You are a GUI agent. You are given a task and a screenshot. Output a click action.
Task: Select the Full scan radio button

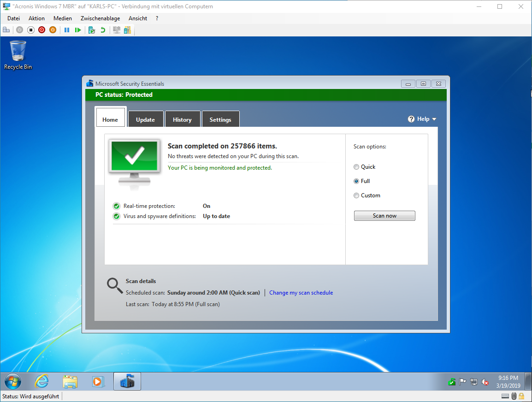coord(356,181)
